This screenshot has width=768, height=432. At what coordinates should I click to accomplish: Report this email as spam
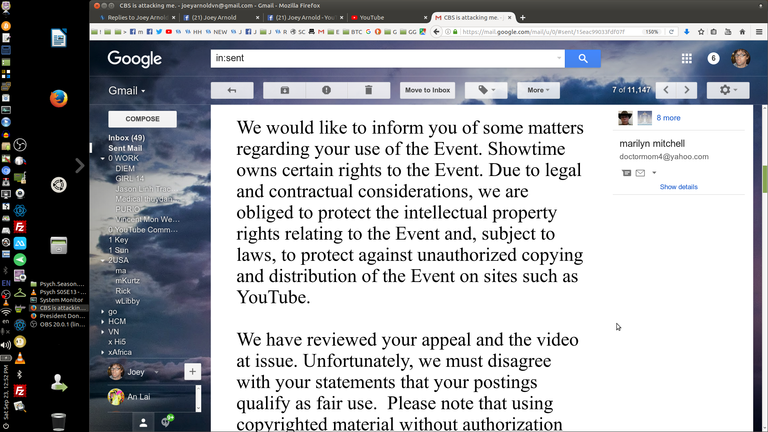[326, 90]
